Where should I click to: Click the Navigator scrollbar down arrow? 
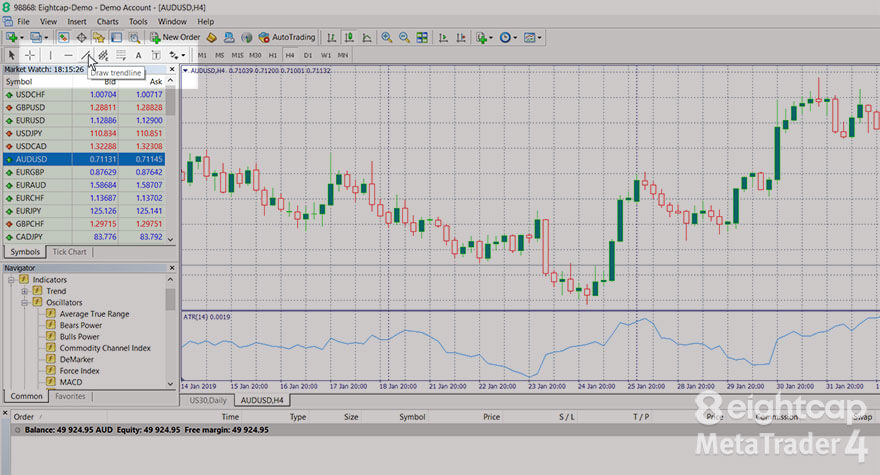click(171, 384)
